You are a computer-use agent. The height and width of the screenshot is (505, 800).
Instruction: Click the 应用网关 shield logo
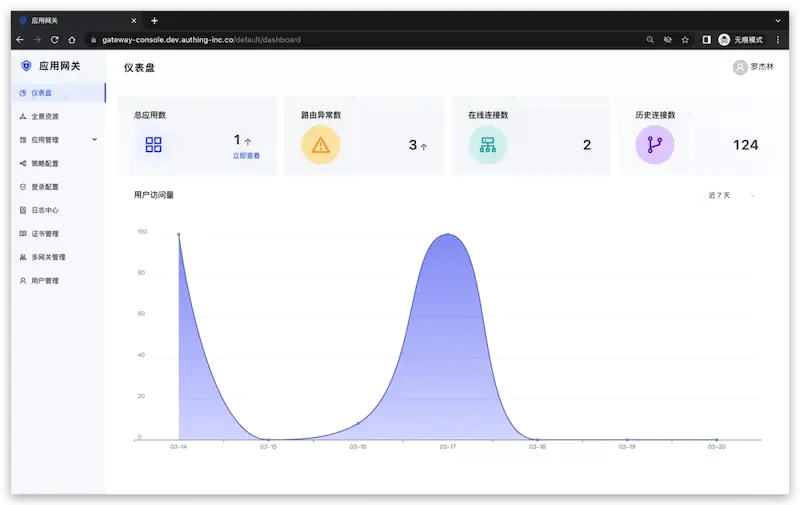tap(26, 66)
